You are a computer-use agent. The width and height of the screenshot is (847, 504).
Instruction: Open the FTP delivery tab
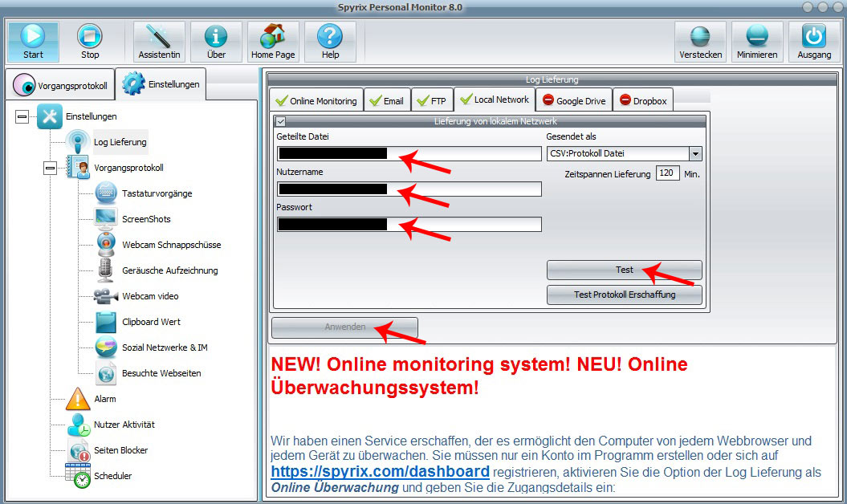click(432, 100)
